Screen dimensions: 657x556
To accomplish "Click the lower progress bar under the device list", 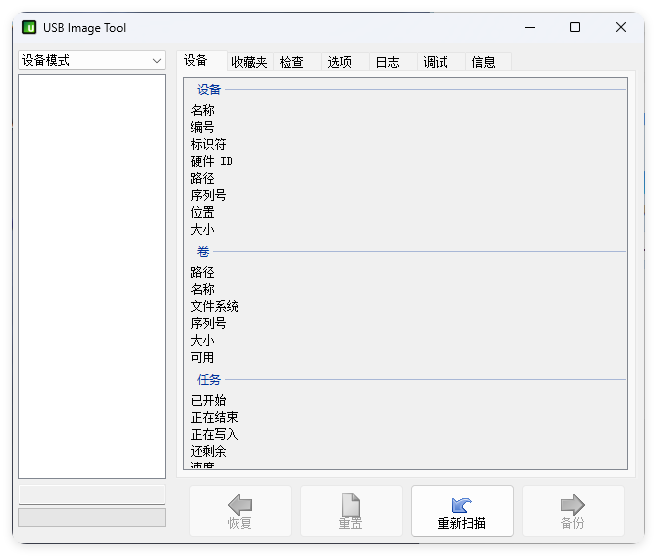I will [92, 517].
